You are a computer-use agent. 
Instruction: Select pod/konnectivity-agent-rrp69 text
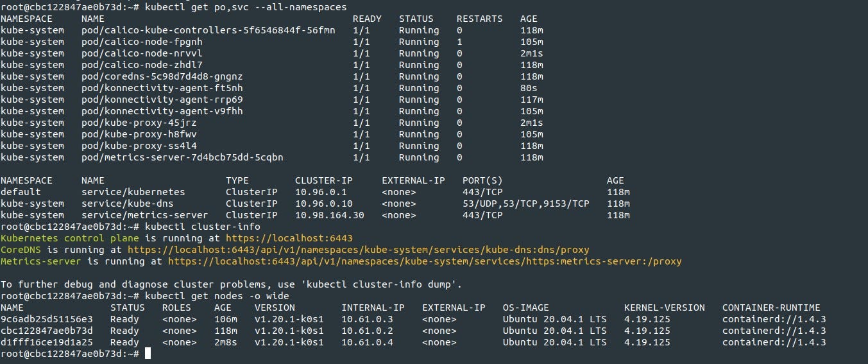[162, 100]
